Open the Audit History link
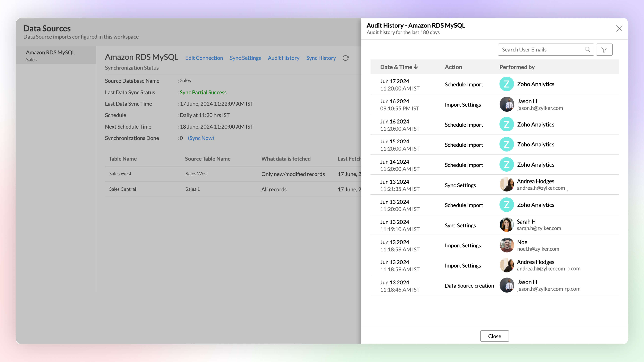Viewport: 644px width, 362px height. 283,58
